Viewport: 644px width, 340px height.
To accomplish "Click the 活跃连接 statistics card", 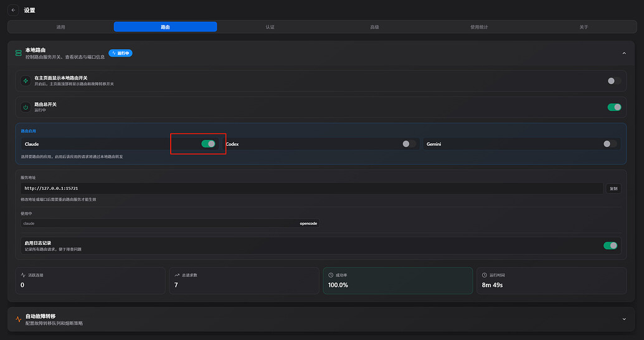I will point(90,281).
